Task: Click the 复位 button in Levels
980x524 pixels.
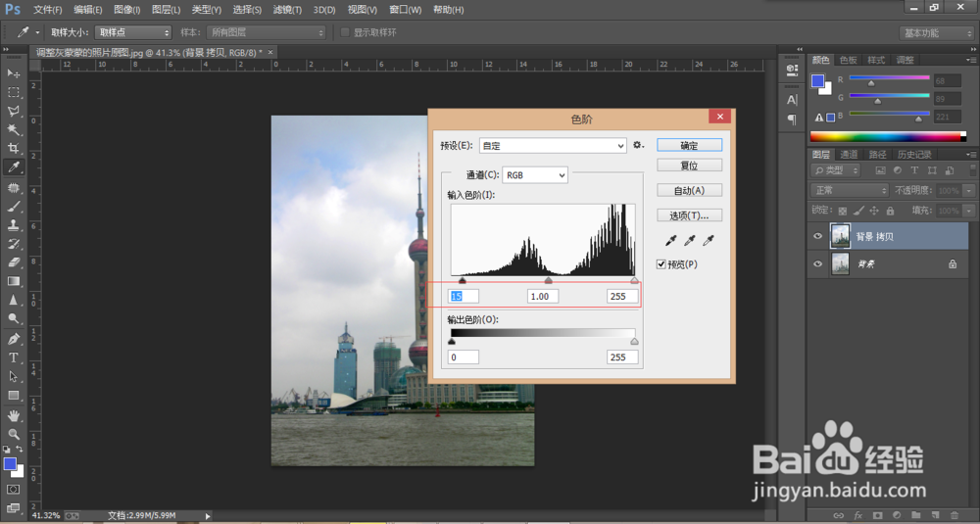Action: click(689, 165)
